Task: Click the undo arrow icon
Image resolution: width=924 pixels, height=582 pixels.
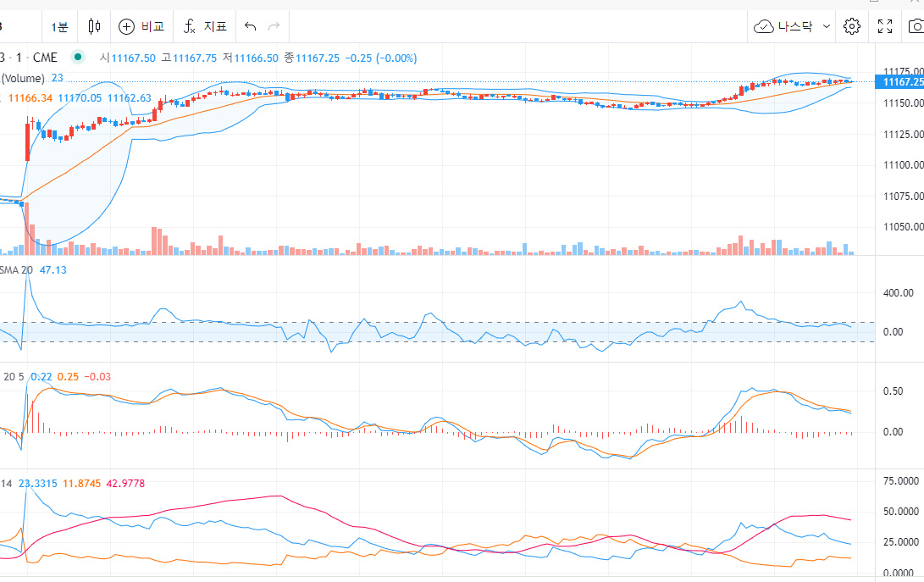Action: (x=250, y=26)
